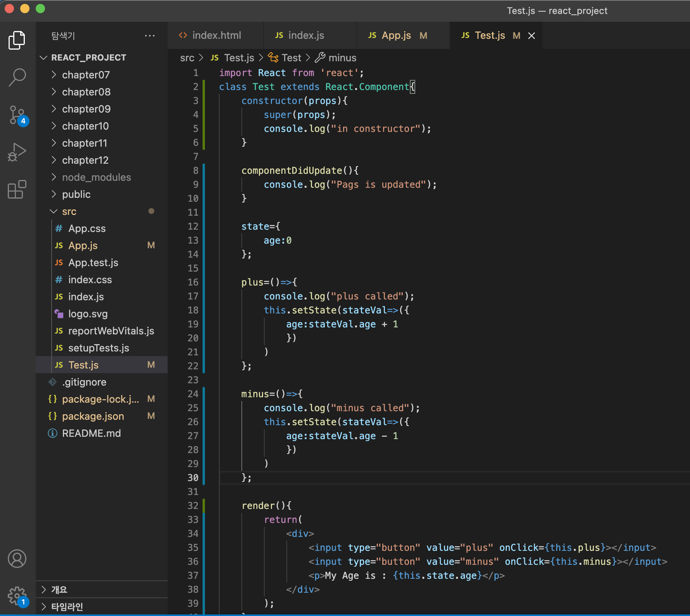Image resolution: width=690 pixels, height=616 pixels.
Task: Collapse the REACT_PROJECT root folder
Action: pos(44,57)
